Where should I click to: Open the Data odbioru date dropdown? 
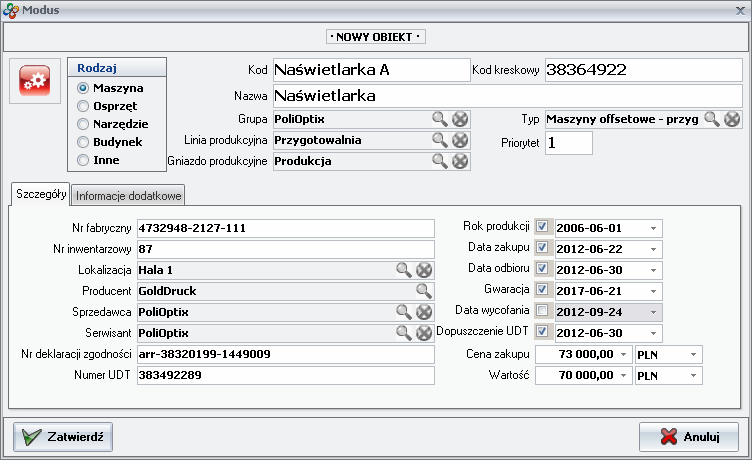653,271
